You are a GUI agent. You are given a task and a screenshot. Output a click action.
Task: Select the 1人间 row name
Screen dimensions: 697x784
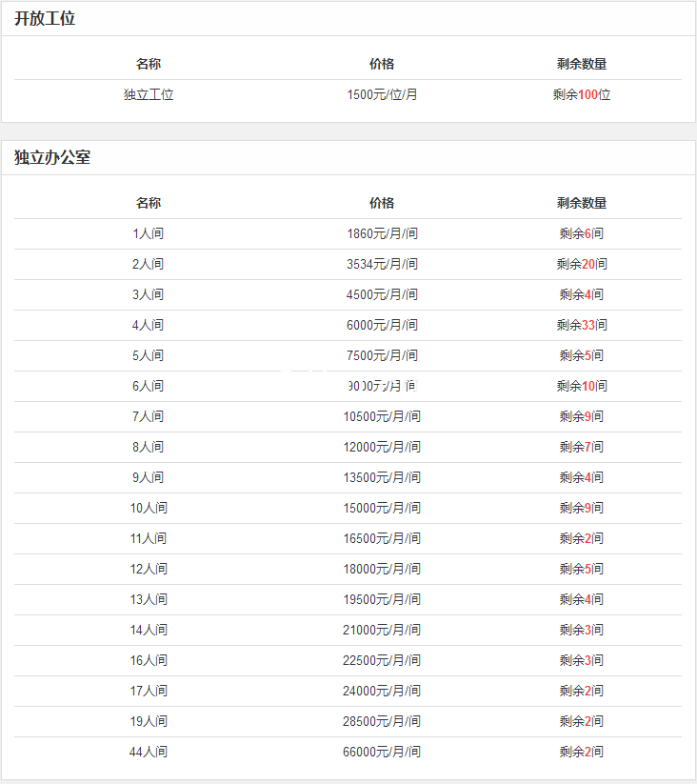149,233
